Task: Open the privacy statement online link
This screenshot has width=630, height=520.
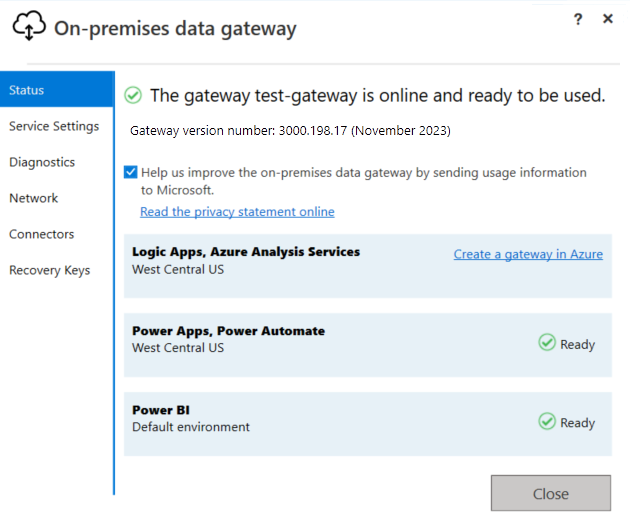Action: coord(237,212)
